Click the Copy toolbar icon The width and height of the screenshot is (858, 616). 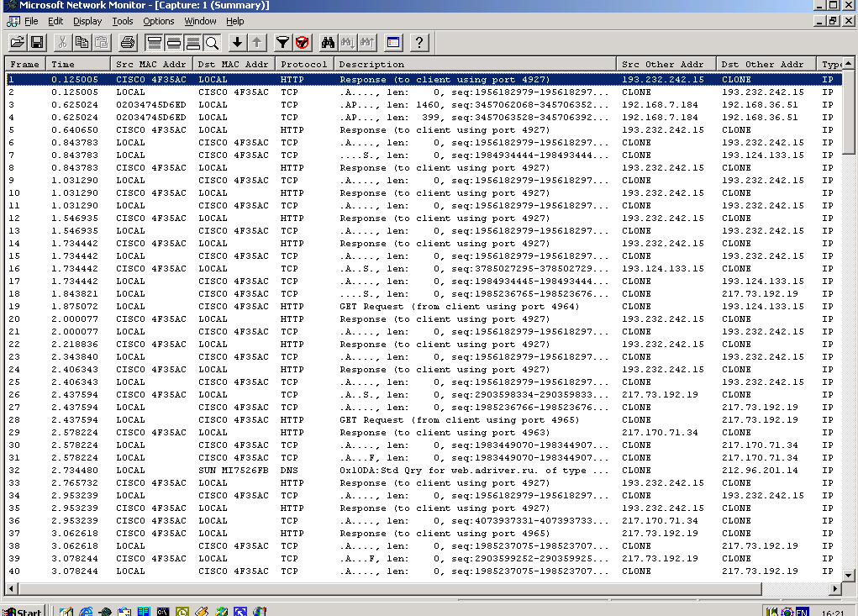point(82,42)
